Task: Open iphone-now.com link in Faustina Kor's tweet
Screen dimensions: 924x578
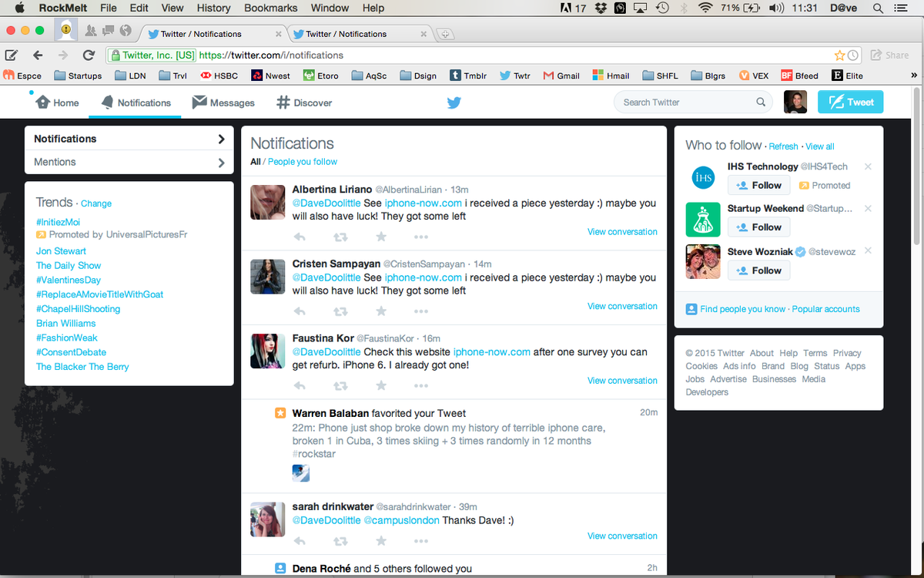Action: [491, 352]
